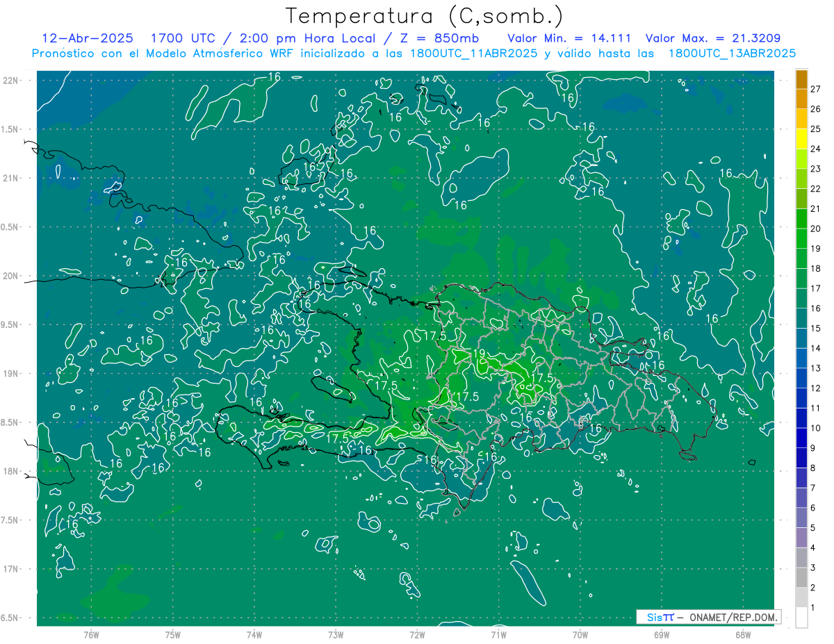The height and width of the screenshot is (644, 834).
Task: Click the "73W" longitude label
Action: pos(336,634)
